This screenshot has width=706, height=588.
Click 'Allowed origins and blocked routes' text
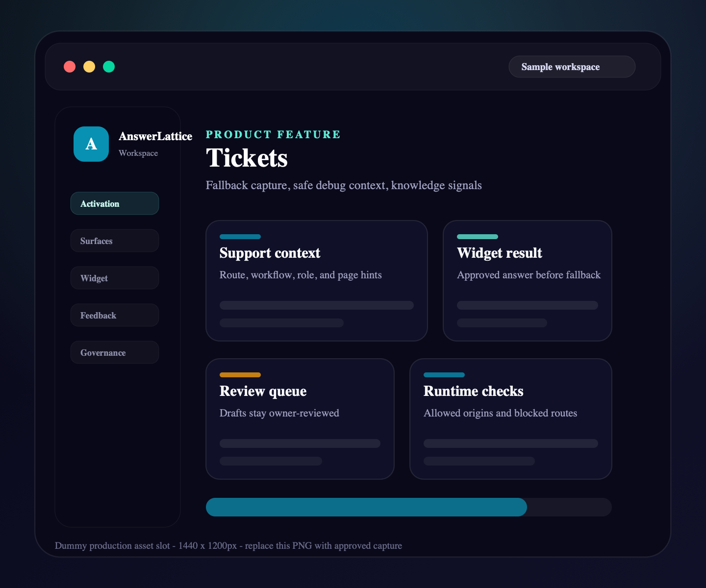click(x=500, y=413)
